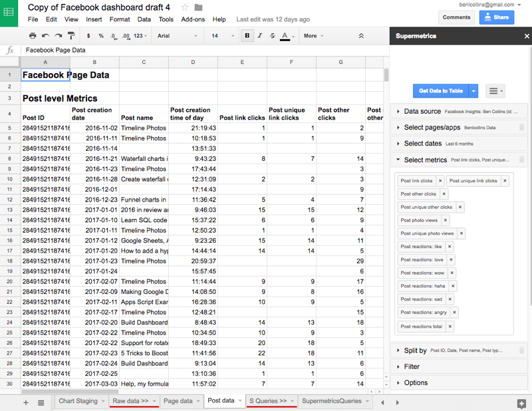Viewport: 532px width, 411px height.
Task: Remove the Post unique link clicks metric
Action: click(505, 180)
